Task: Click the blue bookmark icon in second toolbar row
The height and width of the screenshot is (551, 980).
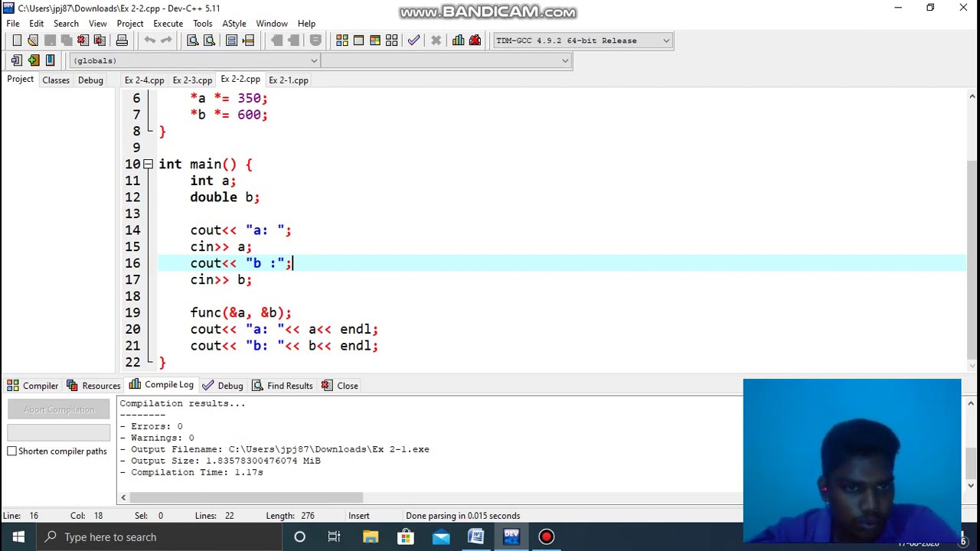Action: click(x=50, y=60)
